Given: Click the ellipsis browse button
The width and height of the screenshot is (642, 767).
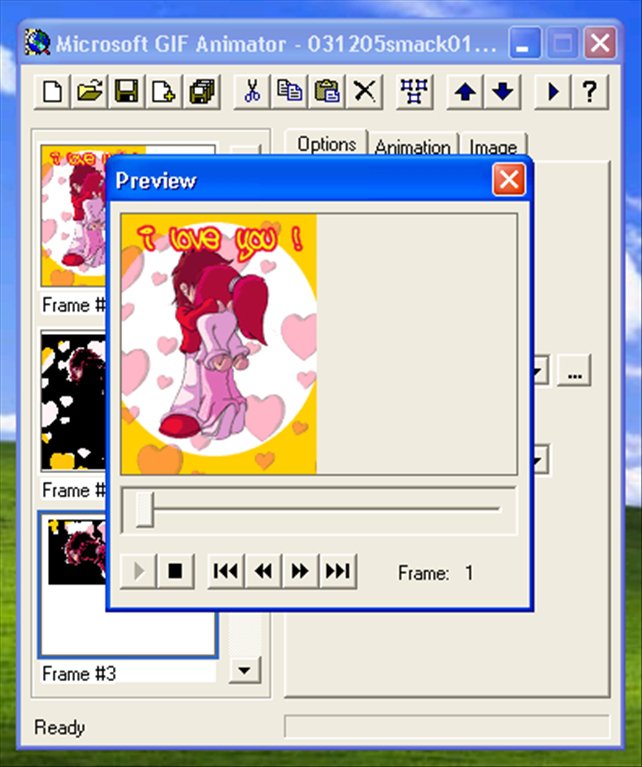Looking at the screenshot, I should tap(574, 370).
